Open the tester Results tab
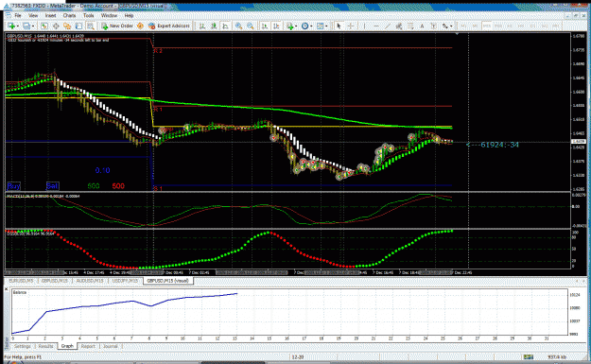The image size is (591, 364). [x=45, y=346]
